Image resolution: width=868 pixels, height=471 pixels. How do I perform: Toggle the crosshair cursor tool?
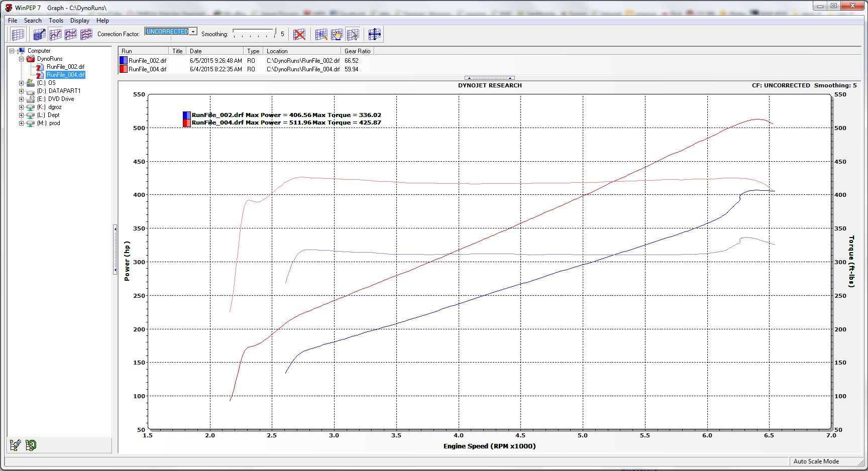[x=375, y=34]
